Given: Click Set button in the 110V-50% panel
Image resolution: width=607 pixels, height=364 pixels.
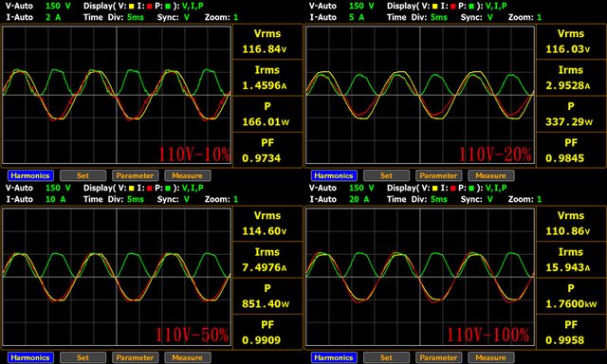Looking at the screenshot, I should [83, 357].
